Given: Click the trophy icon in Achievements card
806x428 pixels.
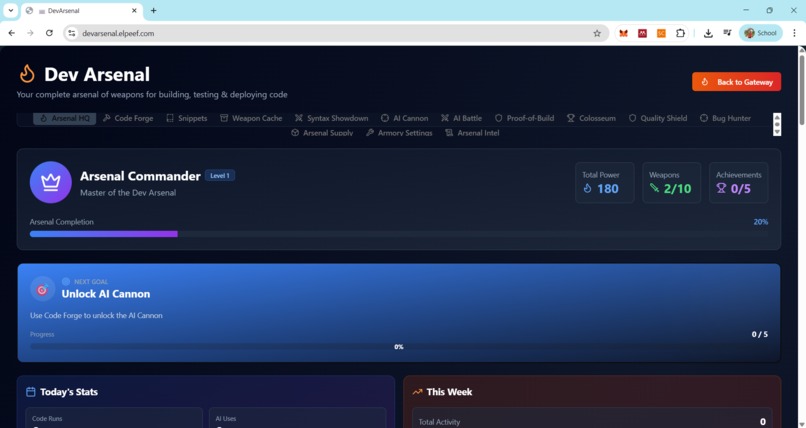Looking at the screenshot, I should (x=721, y=189).
